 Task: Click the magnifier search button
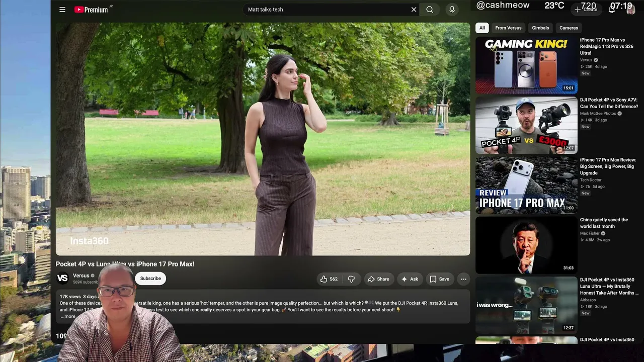pyautogui.click(x=430, y=10)
